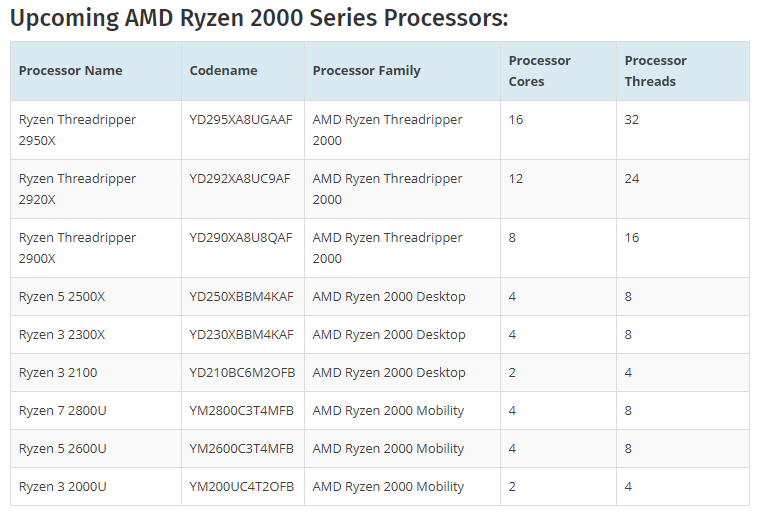Select the Ryzen Threadripper 2900X cell

[77, 248]
